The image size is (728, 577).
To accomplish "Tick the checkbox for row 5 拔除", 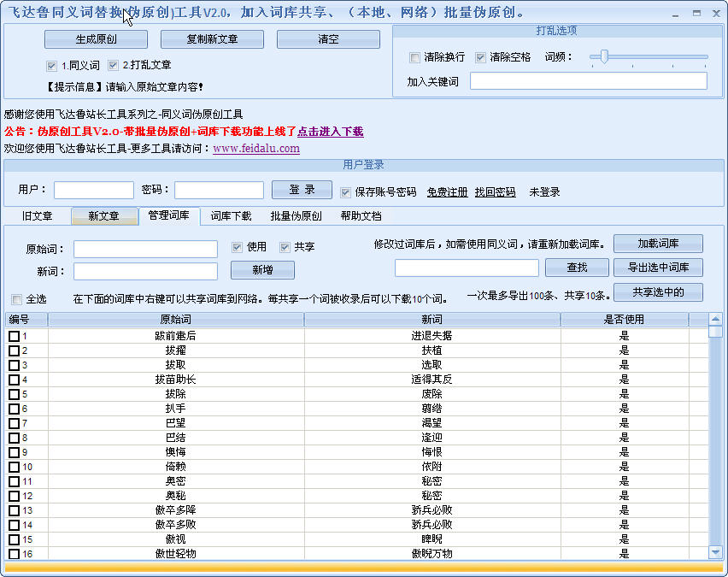I will pos(14,395).
